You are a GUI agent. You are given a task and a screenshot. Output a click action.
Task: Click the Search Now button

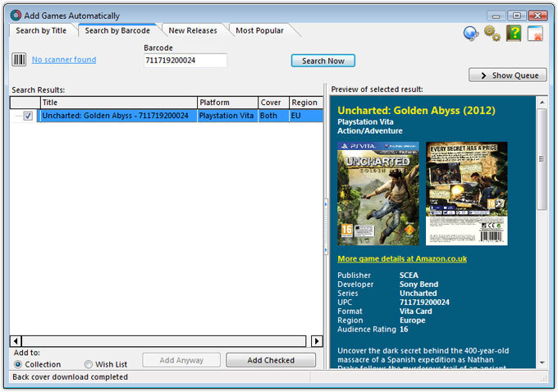point(323,61)
